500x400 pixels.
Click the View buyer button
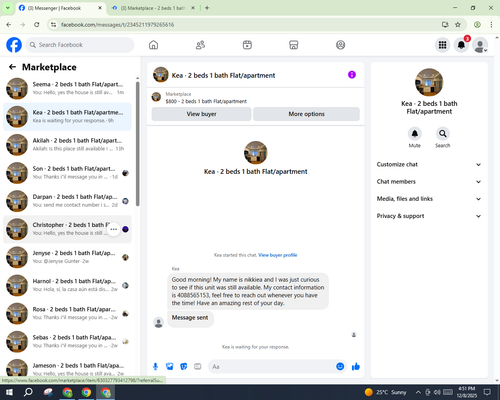(x=201, y=114)
